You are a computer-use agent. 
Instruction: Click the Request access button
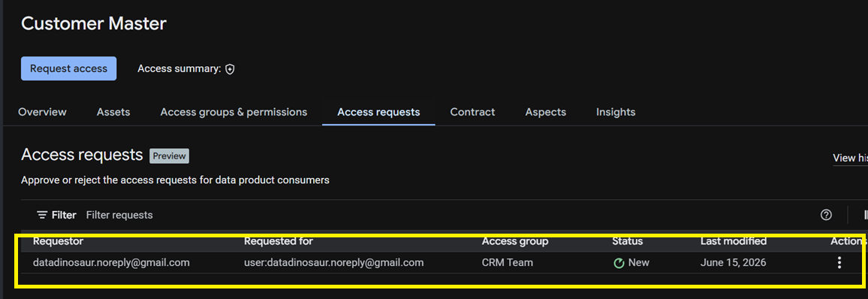68,68
